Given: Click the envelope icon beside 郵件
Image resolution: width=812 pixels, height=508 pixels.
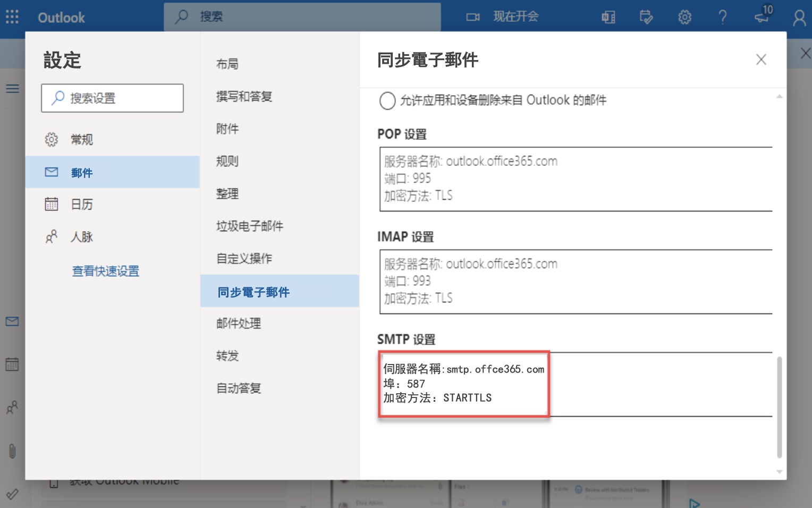Looking at the screenshot, I should pos(51,172).
